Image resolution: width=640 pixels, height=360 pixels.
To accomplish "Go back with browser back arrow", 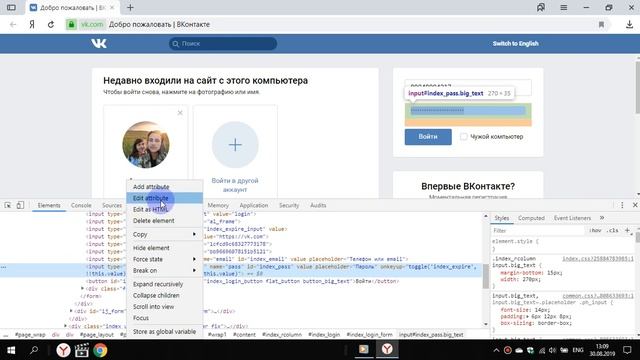I will coord(13,24).
